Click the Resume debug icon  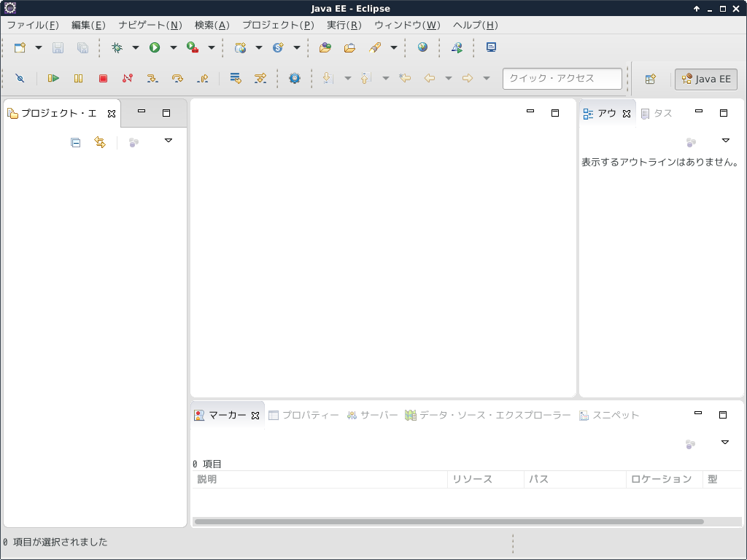[x=53, y=78]
